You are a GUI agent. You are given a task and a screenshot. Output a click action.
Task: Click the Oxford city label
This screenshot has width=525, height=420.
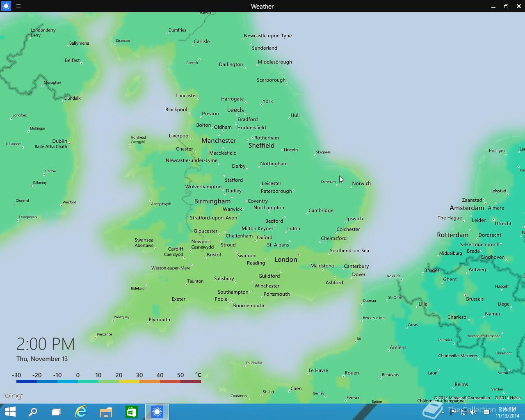tap(265, 237)
